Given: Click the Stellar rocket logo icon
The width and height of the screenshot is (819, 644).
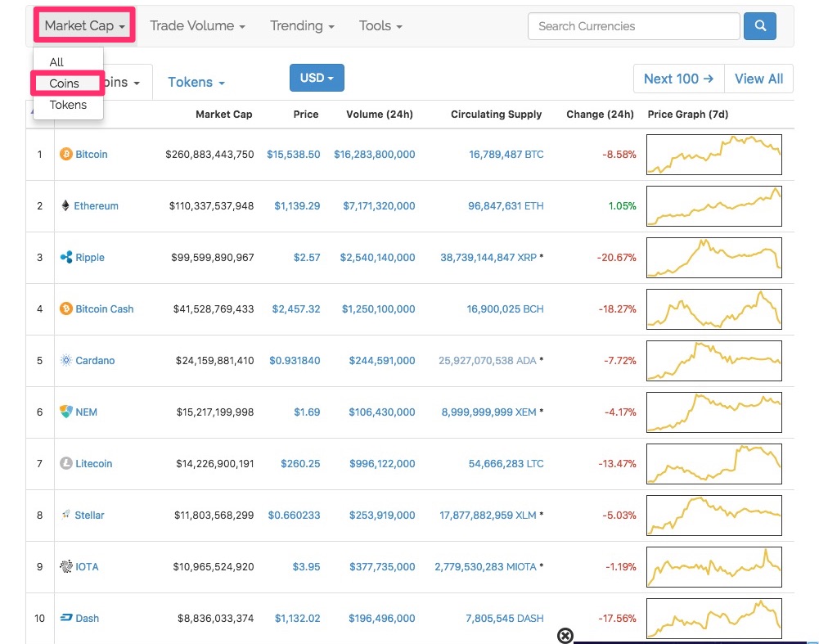Looking at the screenshot, I should 65,515.
